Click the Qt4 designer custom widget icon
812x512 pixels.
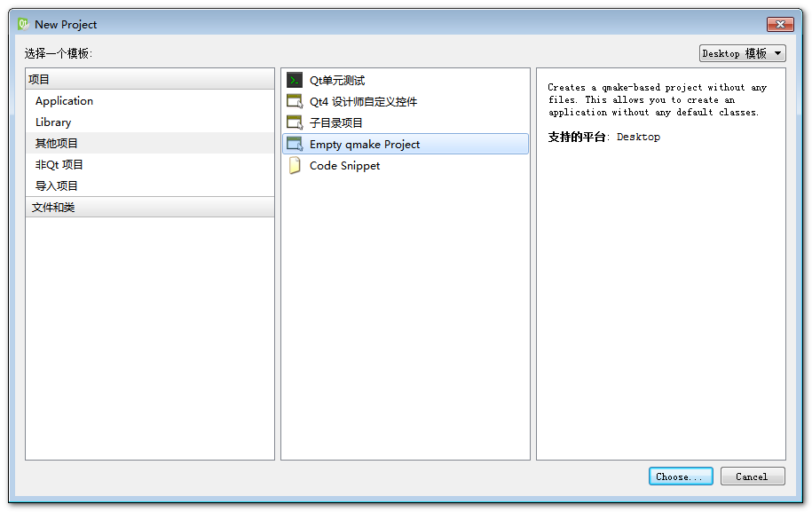(295, 101)
